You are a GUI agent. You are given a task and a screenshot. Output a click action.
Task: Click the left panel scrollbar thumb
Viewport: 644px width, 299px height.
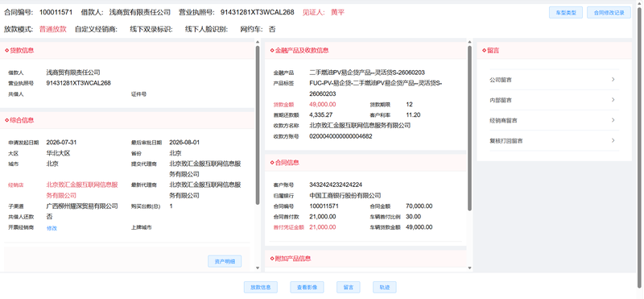point(258,125)
